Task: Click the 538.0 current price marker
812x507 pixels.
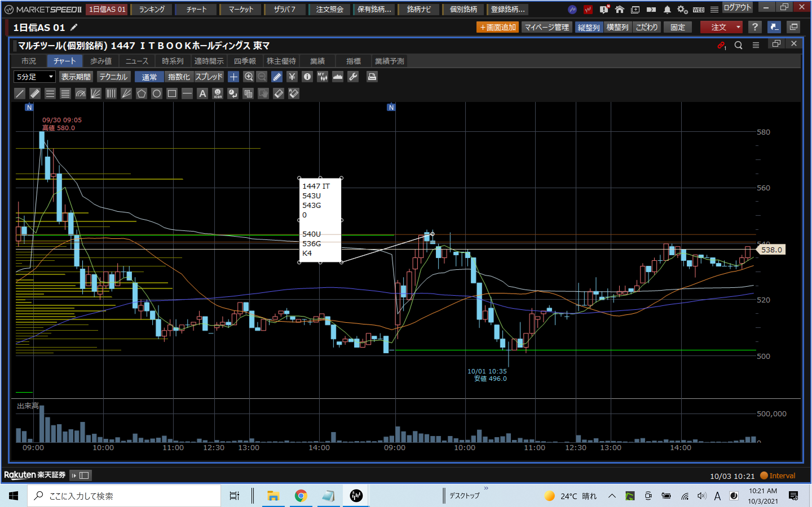Action: coord(771,250)
